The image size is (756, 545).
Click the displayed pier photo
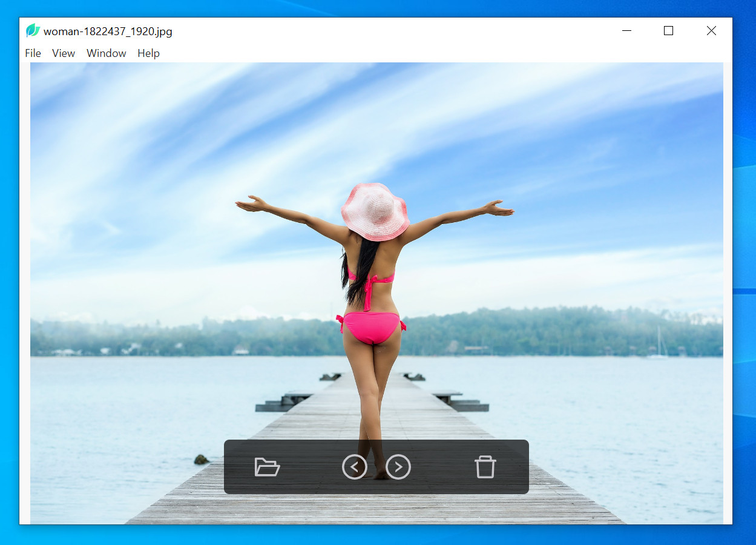coord(376,293)
